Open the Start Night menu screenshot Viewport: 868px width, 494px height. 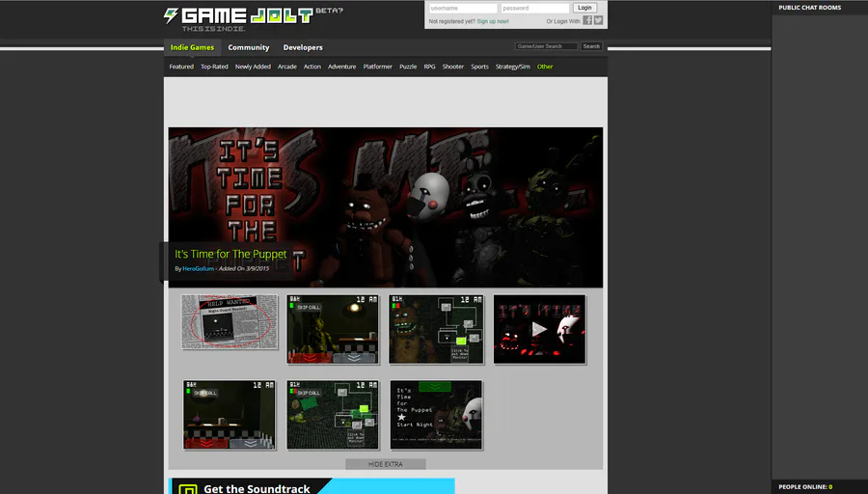(436, 415)
